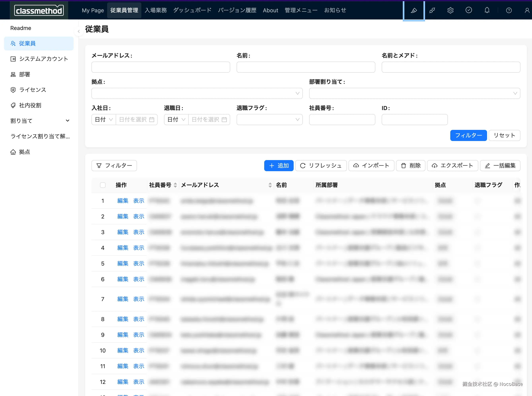Image resolution: width=532 pixels, height=396 pixels.
Task: Click 表示 link in row 2
Action: click(x=139, y=216)
